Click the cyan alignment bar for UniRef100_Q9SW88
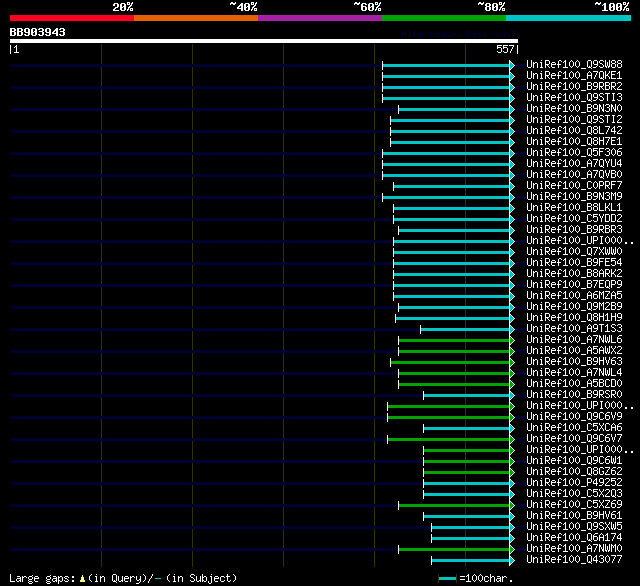This screenshot has height=586, width=640. [446, 65]
